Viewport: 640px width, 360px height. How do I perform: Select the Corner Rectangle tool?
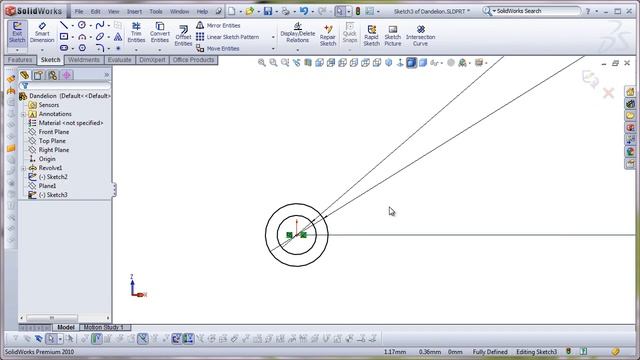point(64,37)
